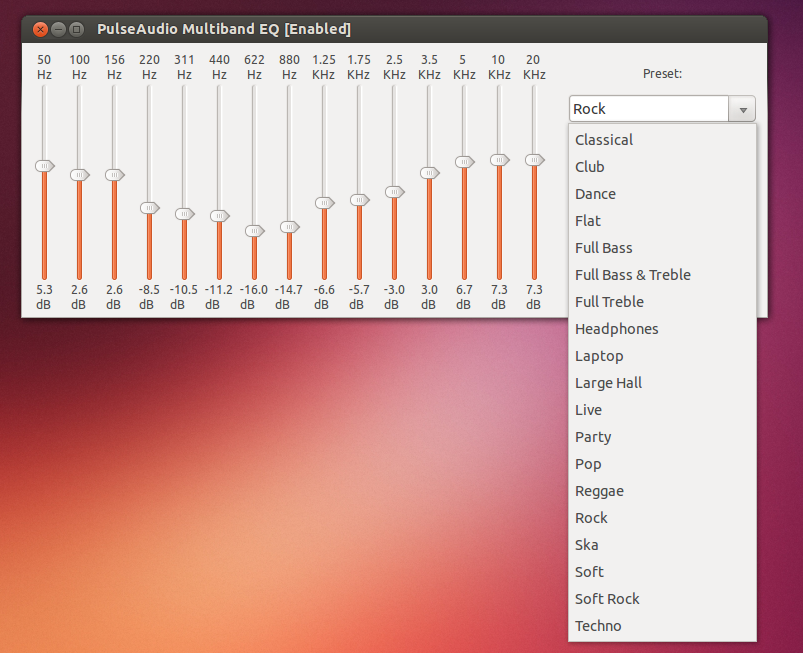
Task: Pick the Ska preset
Action: click(586, 544)
